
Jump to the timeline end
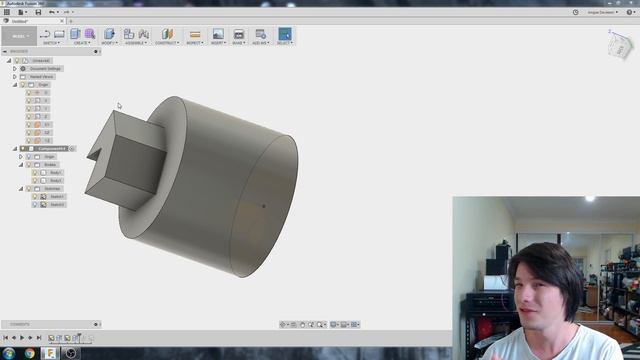[x=39, y=338]
